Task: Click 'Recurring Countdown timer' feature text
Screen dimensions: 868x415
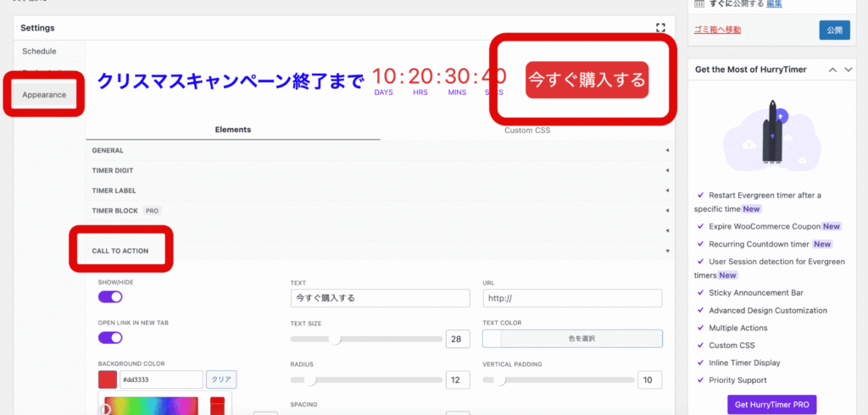Action: click(x=759, y=244)
